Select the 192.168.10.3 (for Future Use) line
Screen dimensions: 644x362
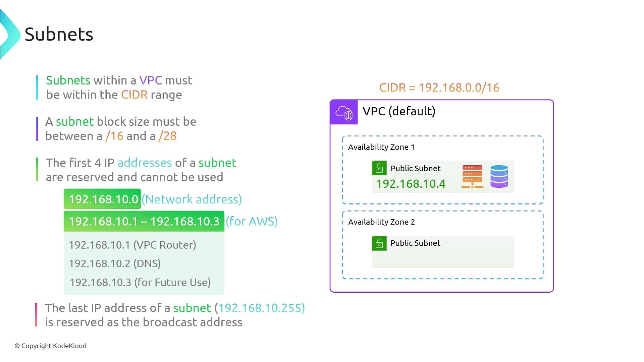pyautogui.click(x=140, y=283)
